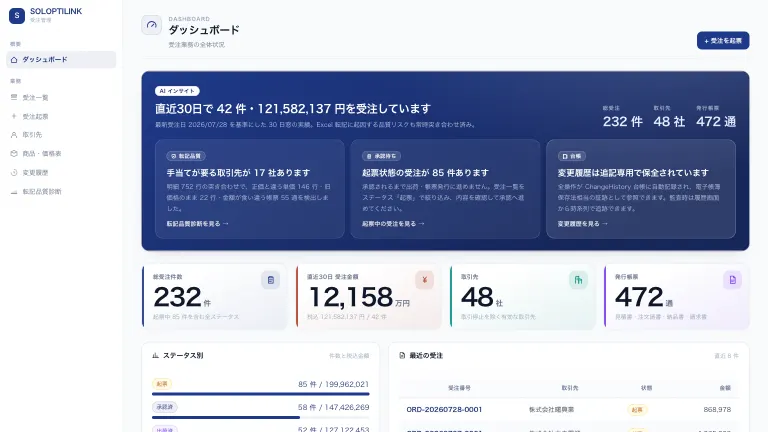
Task: Click the 48 社 clients card
Action: (x=523, y=297)
